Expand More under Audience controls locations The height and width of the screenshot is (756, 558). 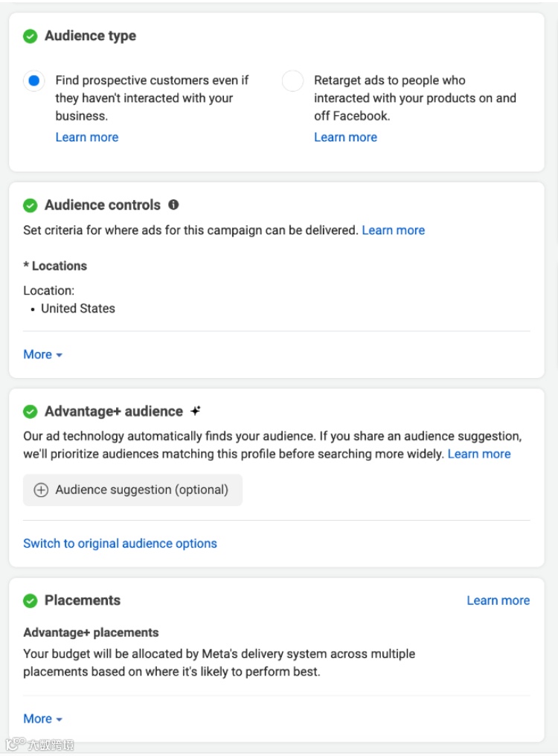pos(42,355)
